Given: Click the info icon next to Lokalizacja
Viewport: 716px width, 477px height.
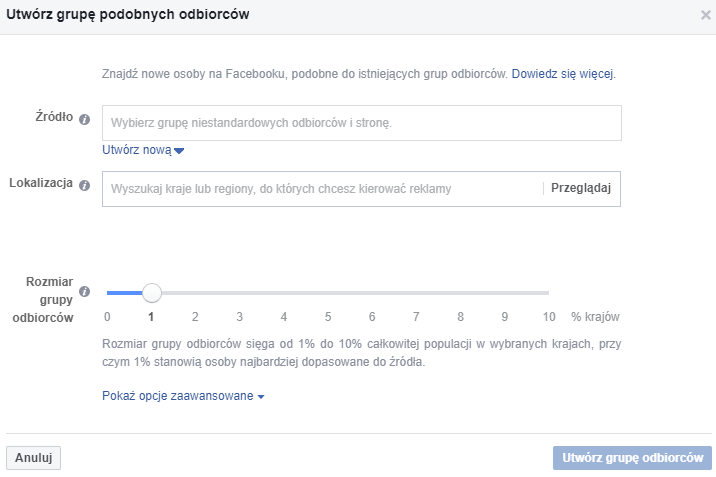Looking at the screenshot, I should pos(84,185).
